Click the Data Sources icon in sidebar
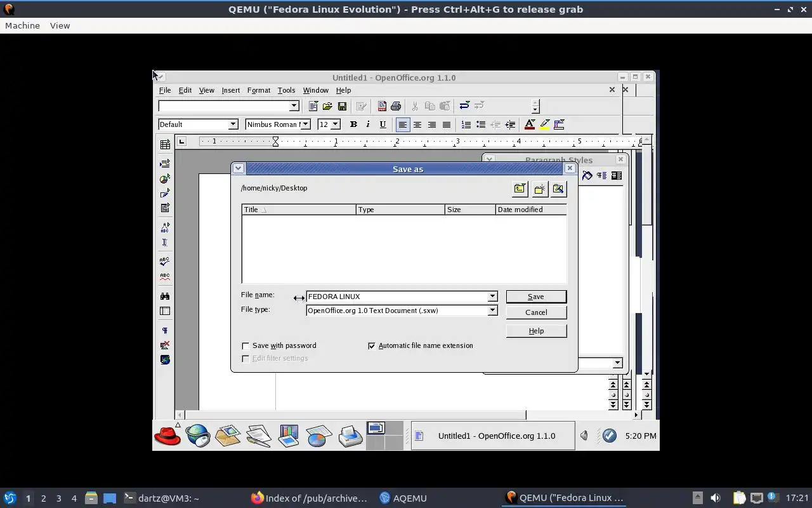The width and height of the screenshot is (812, 508). [x=165, y=311]
